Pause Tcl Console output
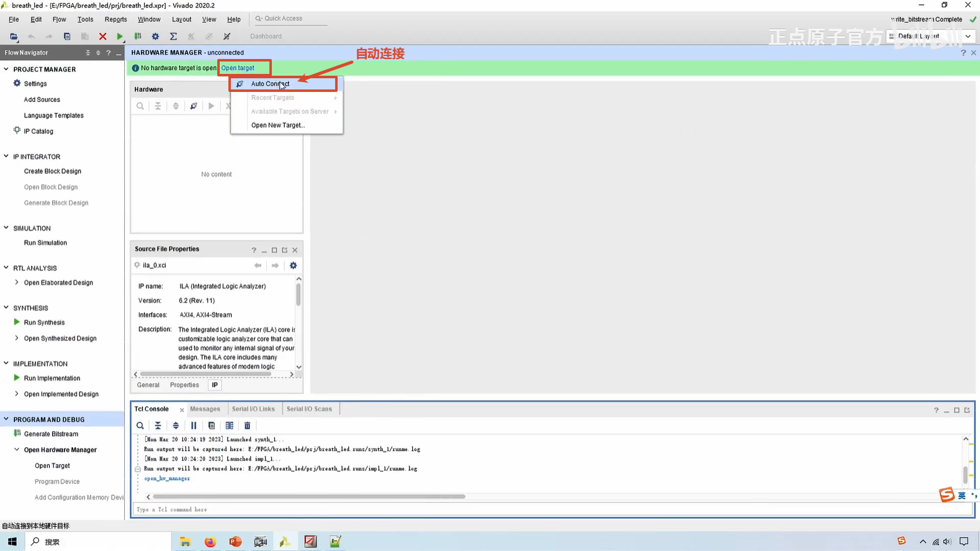Screen dimensions: 980x551 pyautogui.click(x=194, y=426)
